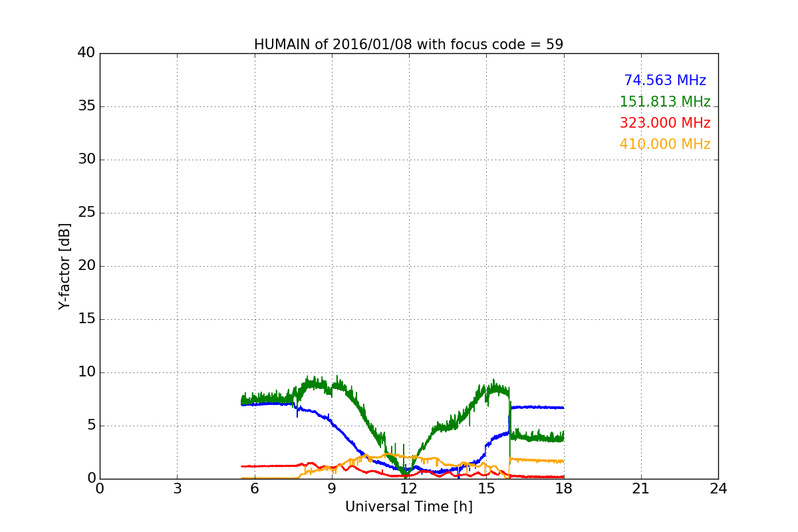Select the 151.813 MHz legend label
The width and height of the screenshot is (798, 532).
point(665,102)
